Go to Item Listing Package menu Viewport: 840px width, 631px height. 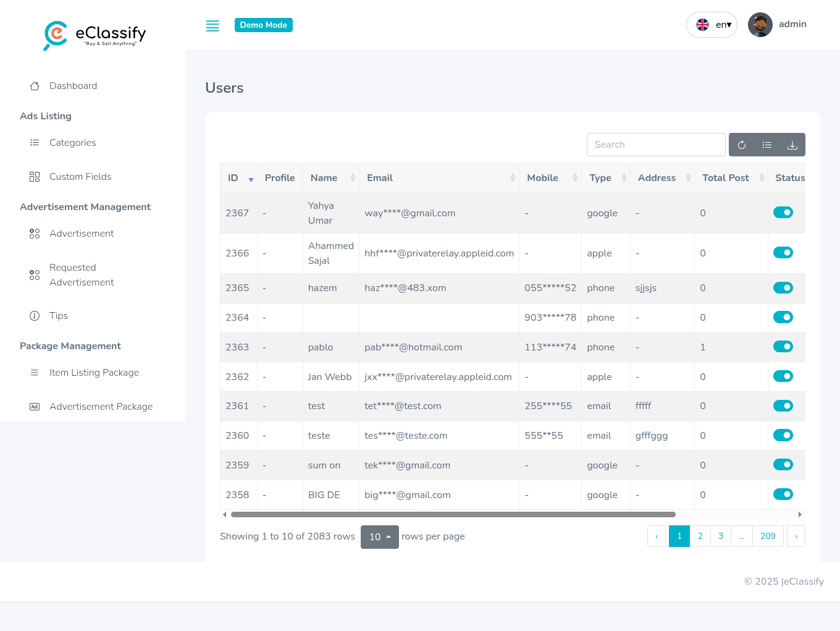click(94, 373)
